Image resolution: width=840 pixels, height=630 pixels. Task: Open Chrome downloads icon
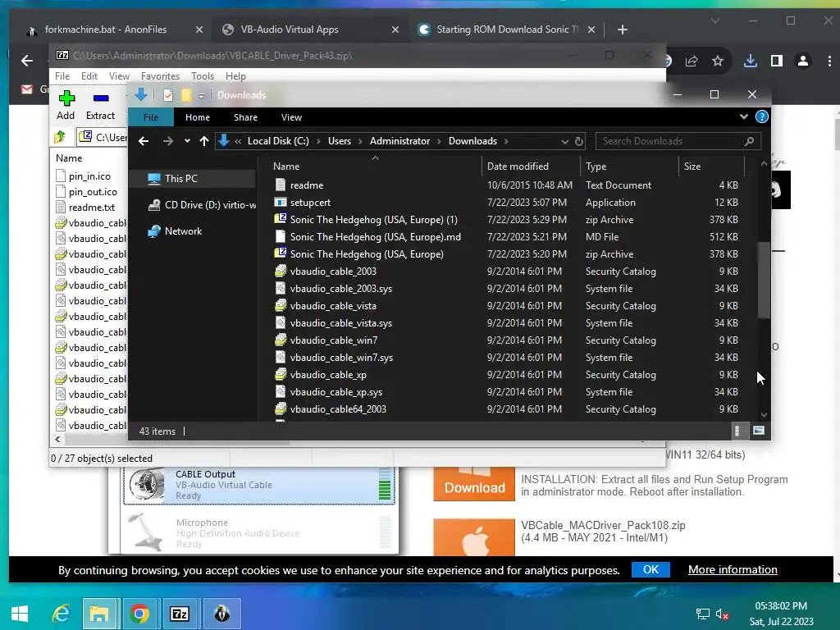pyautogui.click(x=750, y=61)
